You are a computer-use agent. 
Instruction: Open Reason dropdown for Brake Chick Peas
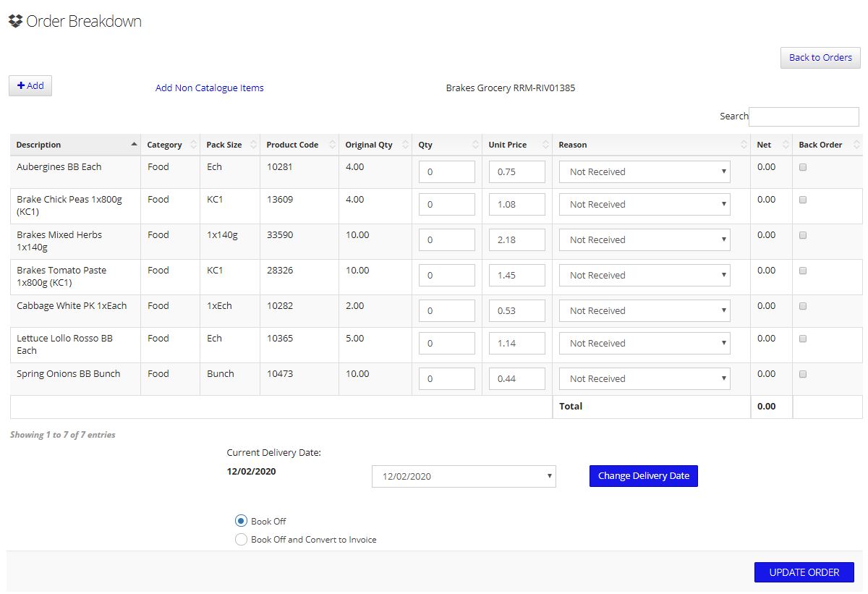644,205
